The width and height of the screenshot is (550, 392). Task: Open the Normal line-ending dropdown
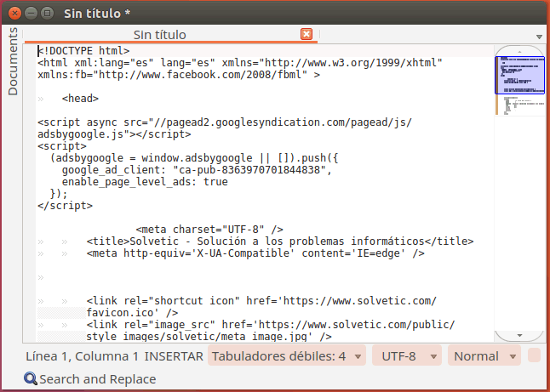[x=484, y=356]
